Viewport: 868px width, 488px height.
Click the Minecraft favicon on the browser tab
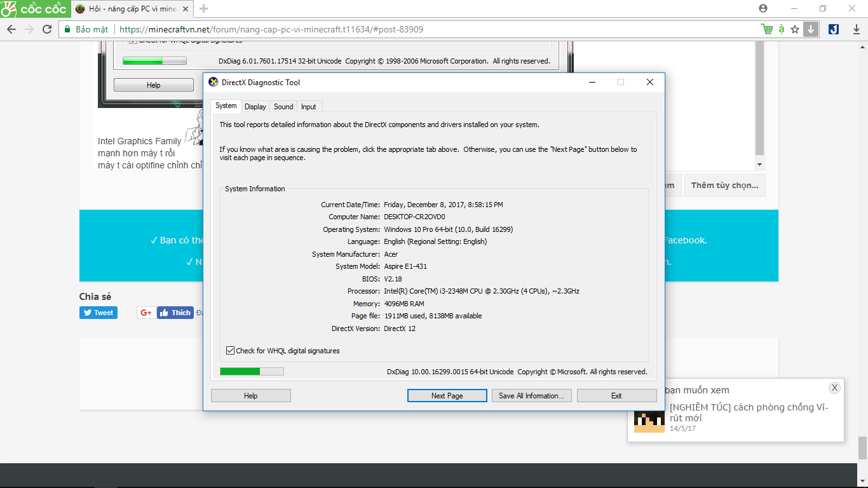tap(80, 9)
